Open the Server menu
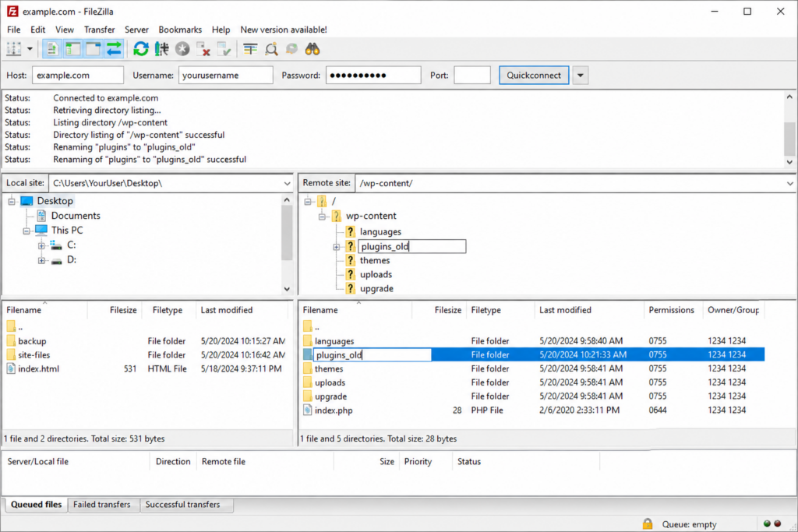798x532 pixels. pyautogui.click(x=136, y=30)
